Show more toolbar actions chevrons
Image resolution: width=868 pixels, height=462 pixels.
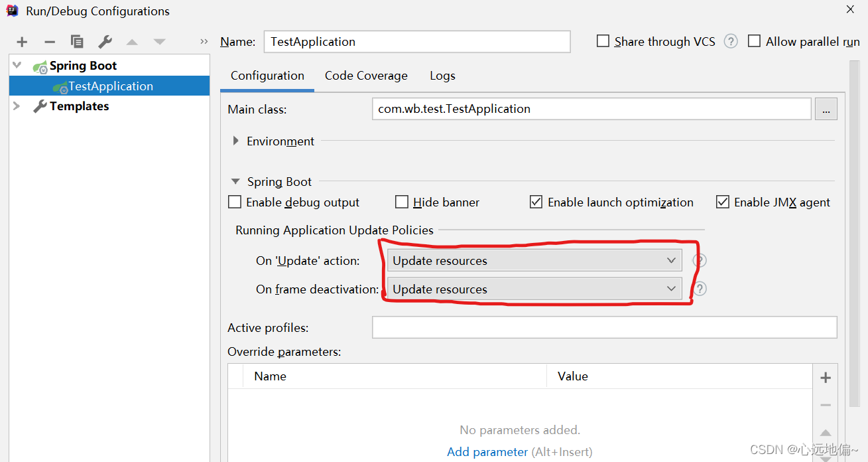[204, 42]
